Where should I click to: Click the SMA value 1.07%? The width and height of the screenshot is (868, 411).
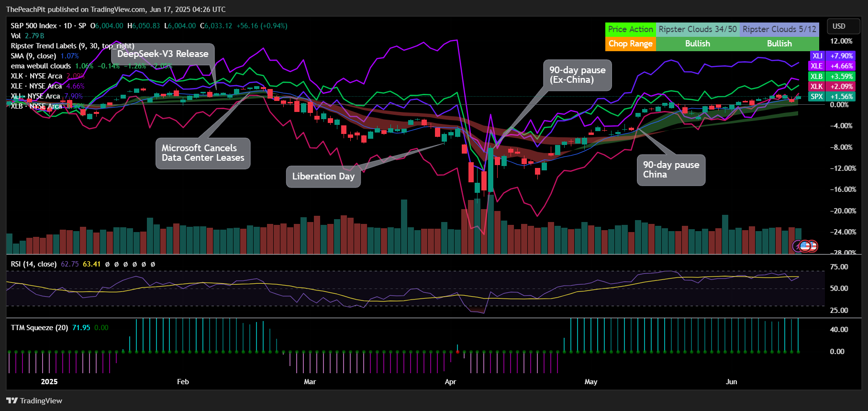[x=69, y=56]
